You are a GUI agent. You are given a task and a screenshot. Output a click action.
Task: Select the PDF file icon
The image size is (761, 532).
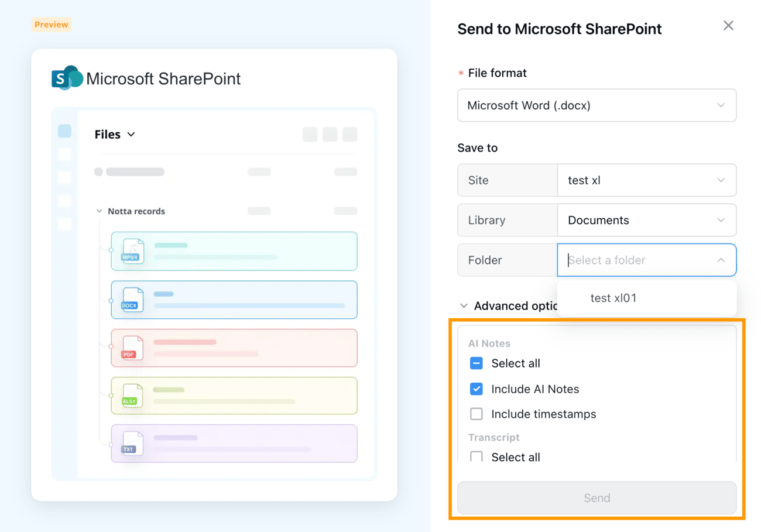point(133,347)
